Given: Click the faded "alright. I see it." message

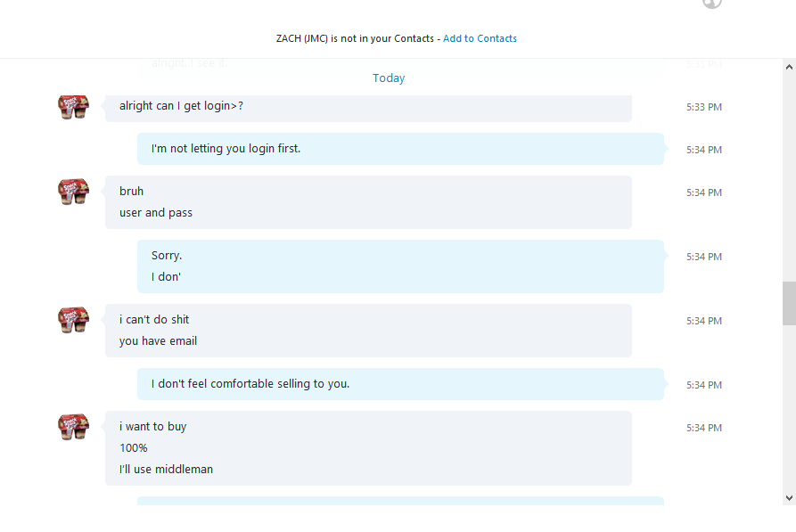Looking at the screenshot, I should 189,63.
